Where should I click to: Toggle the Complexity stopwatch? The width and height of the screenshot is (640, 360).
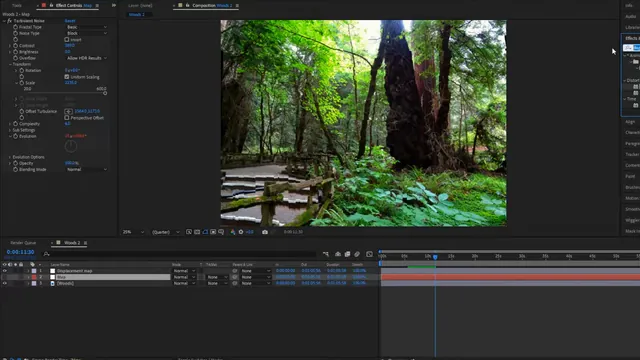point(16,124)
